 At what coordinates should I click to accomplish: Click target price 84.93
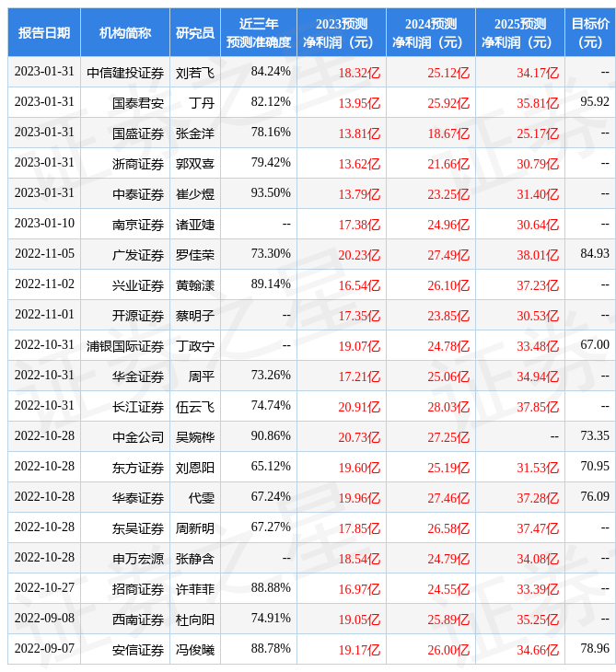595,254
